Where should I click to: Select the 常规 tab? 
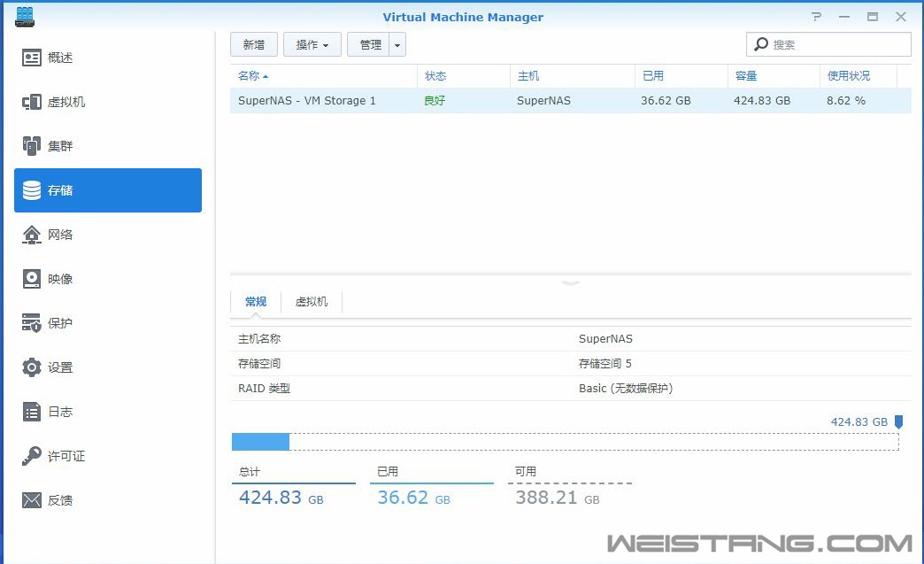[x=256, y=301]
